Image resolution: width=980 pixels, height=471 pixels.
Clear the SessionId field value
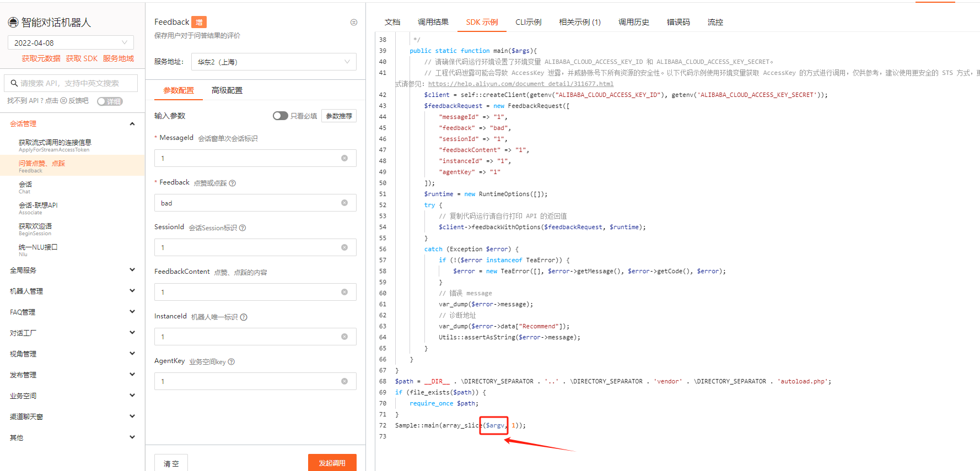(x=344, y=247)
